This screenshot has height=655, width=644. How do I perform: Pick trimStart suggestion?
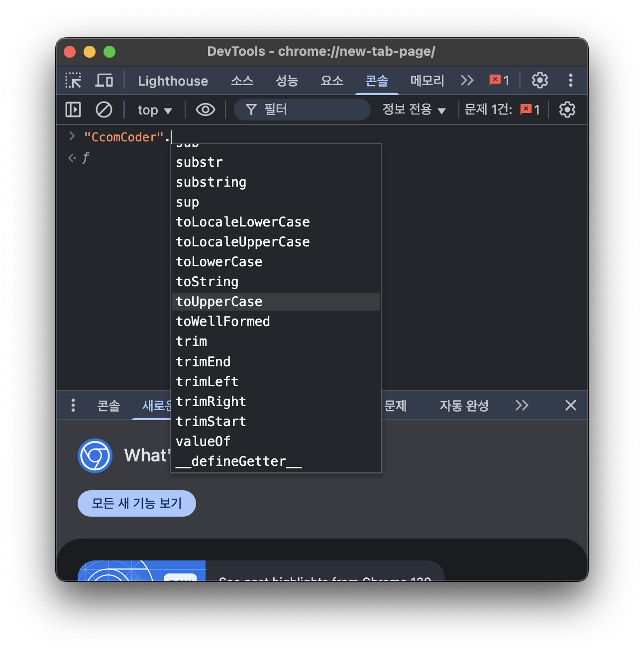[x=276, y=422]
